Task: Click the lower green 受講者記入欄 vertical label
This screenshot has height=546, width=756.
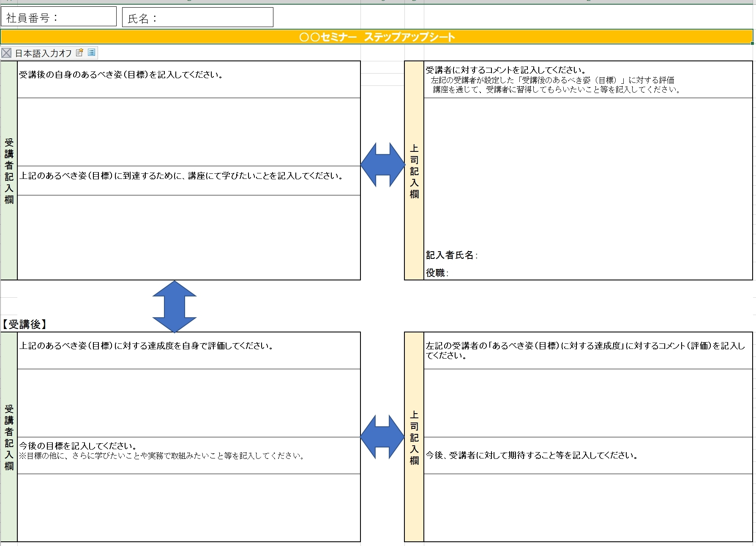Action: [9, 437]
